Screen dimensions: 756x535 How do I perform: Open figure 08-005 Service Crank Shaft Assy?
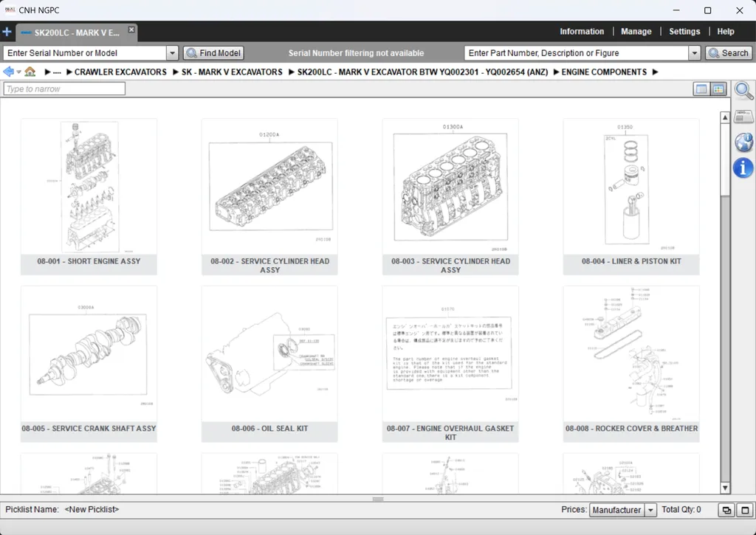(89, 364)
